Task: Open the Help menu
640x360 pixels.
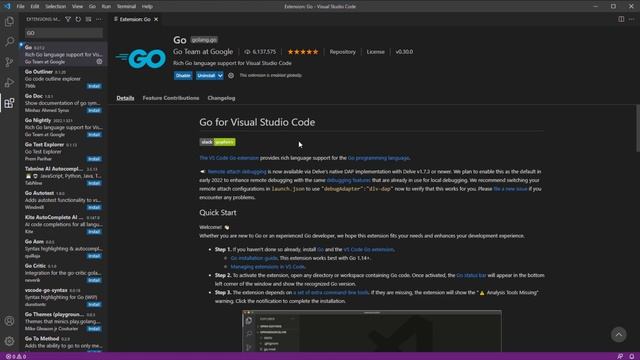Action: 147,7
